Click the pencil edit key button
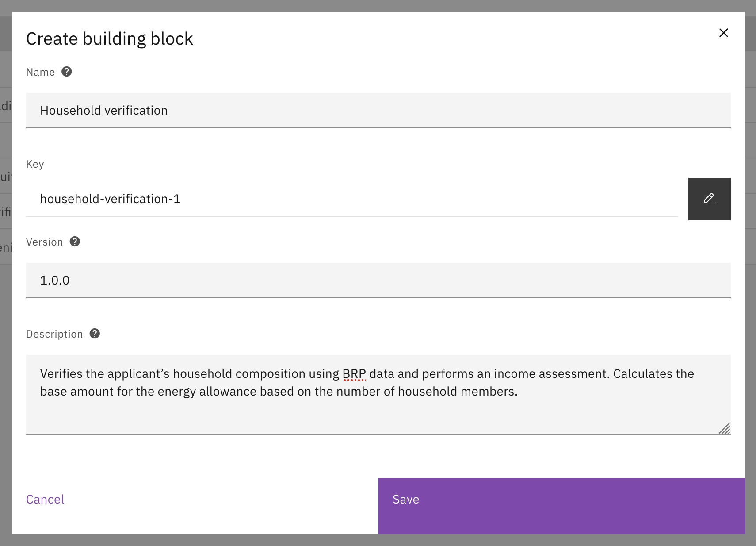Image resolution: width=756 pixels, height=546 pixels. pos(709,199)
